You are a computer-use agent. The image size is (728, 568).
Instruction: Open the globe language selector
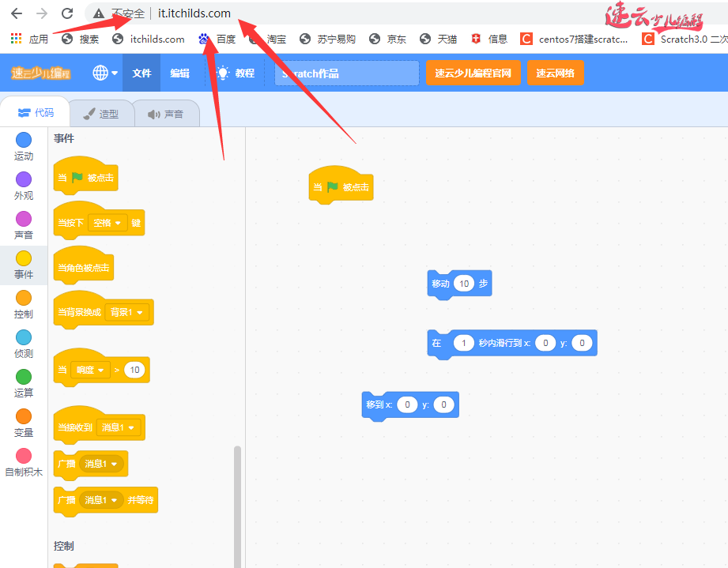click(104, 73)
